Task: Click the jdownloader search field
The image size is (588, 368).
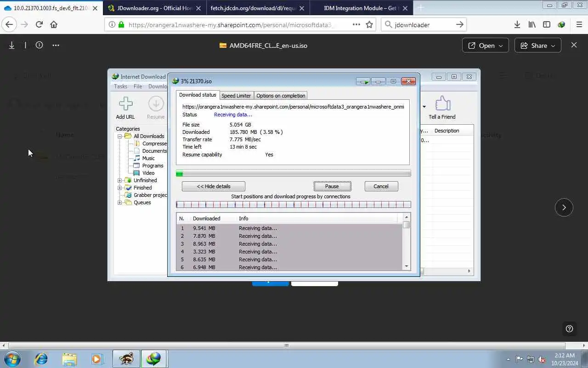Action: (424, 25)
